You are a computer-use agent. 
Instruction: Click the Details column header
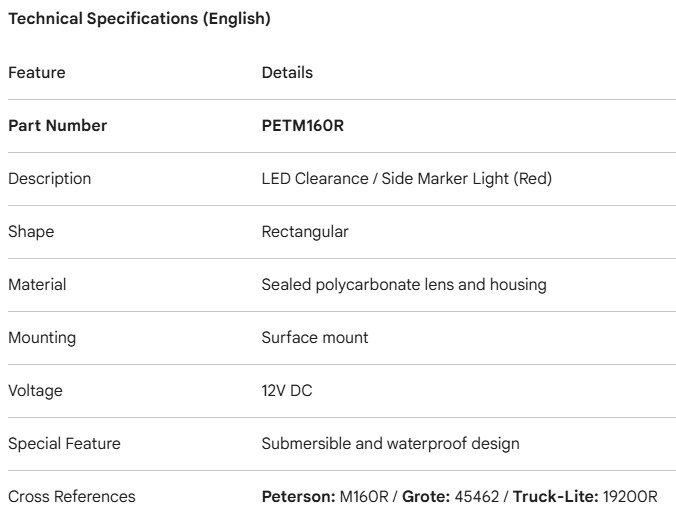click(x=287, y=73)
